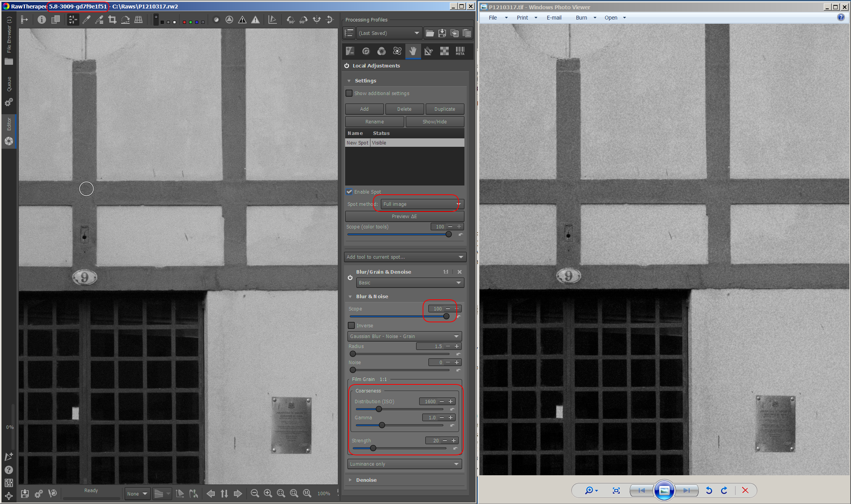Select the Crop tool in toolbar
The image size is (851, 504).
[x=112, y=20]
